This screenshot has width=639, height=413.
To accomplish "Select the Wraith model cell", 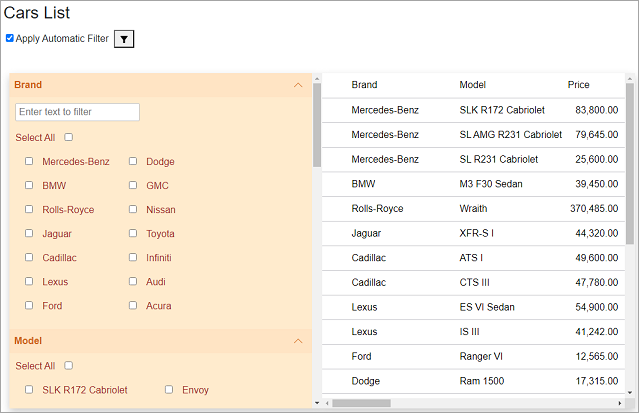I will point(473,209).
